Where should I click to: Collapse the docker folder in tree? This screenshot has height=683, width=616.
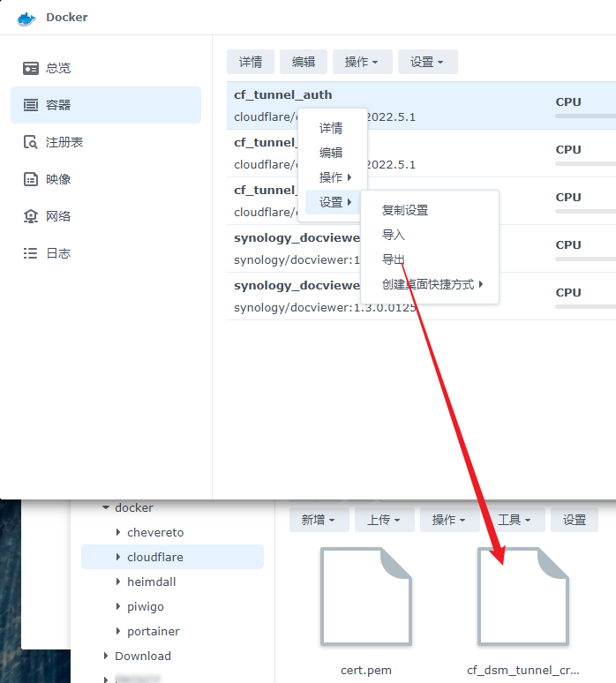click(106, 508)
